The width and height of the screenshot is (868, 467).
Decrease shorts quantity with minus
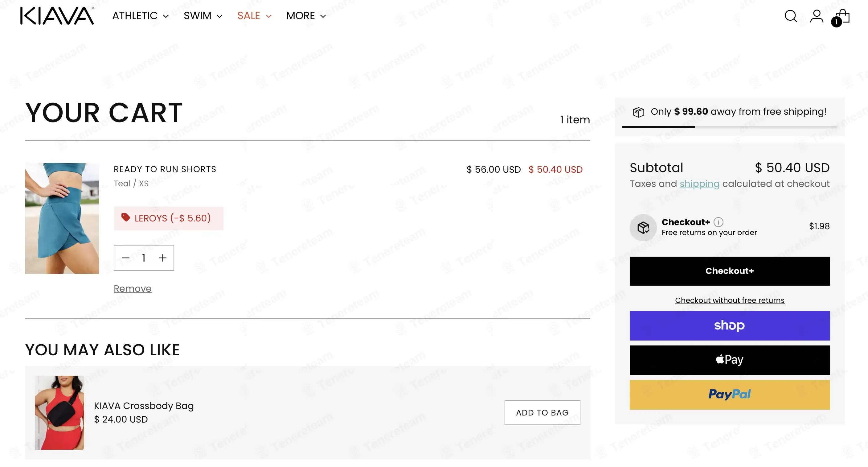click(126, 258)
